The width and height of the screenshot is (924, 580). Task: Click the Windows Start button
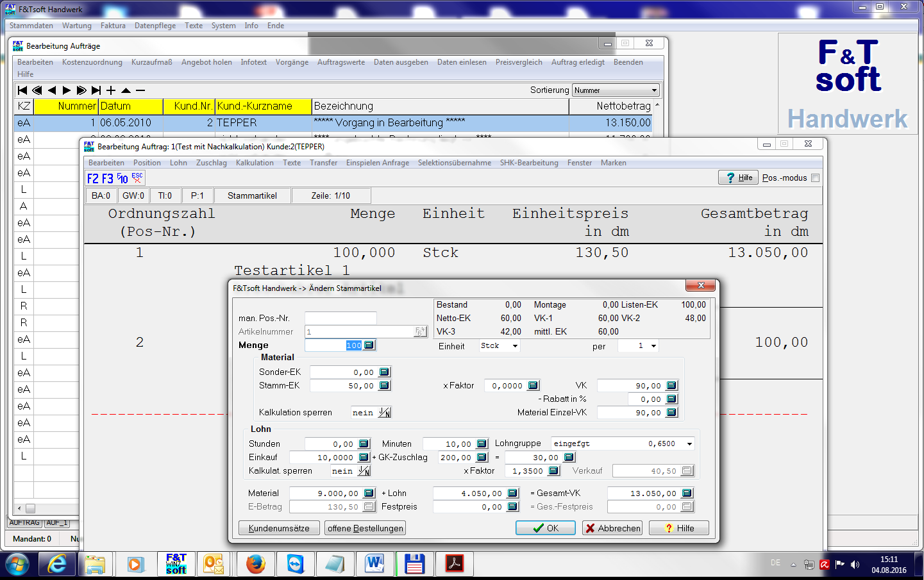(17, 565)
